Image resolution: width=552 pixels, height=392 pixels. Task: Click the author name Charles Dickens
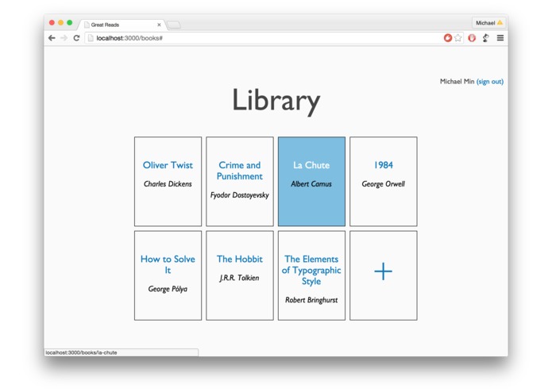click(x=168, y=184)
